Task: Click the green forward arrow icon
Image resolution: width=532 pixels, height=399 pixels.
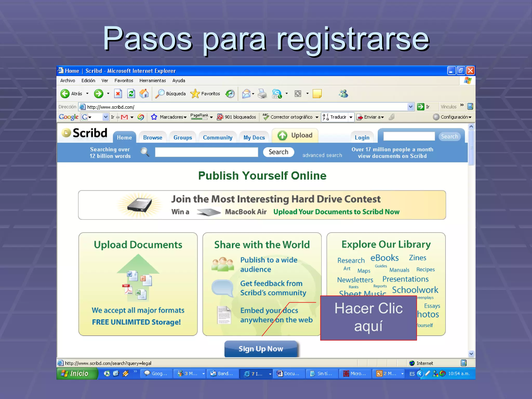Action: pos(98,94)
